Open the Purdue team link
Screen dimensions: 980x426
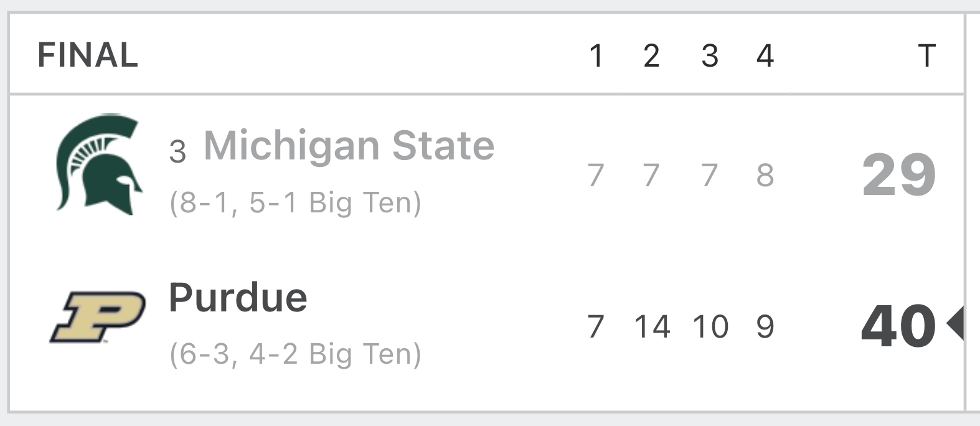238,298
